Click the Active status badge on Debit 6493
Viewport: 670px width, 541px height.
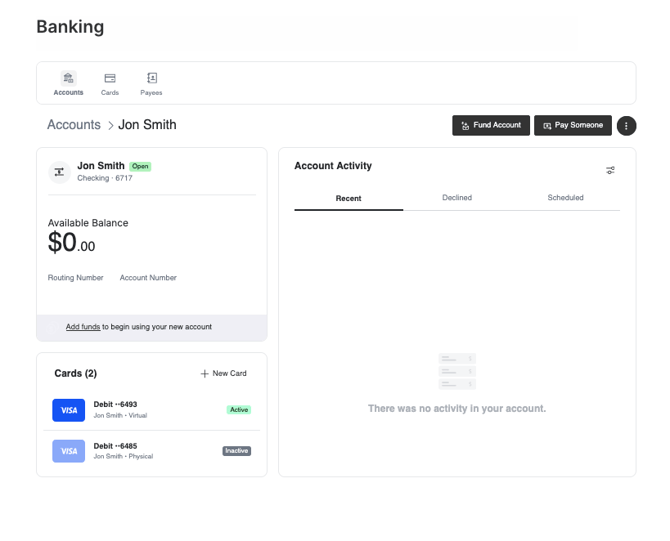tap(238, 410)
